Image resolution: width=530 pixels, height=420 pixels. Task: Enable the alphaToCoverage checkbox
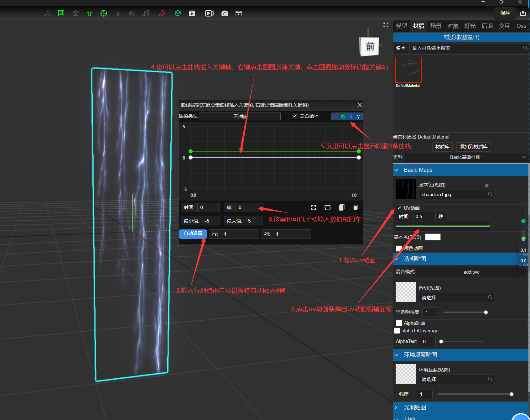397,330
